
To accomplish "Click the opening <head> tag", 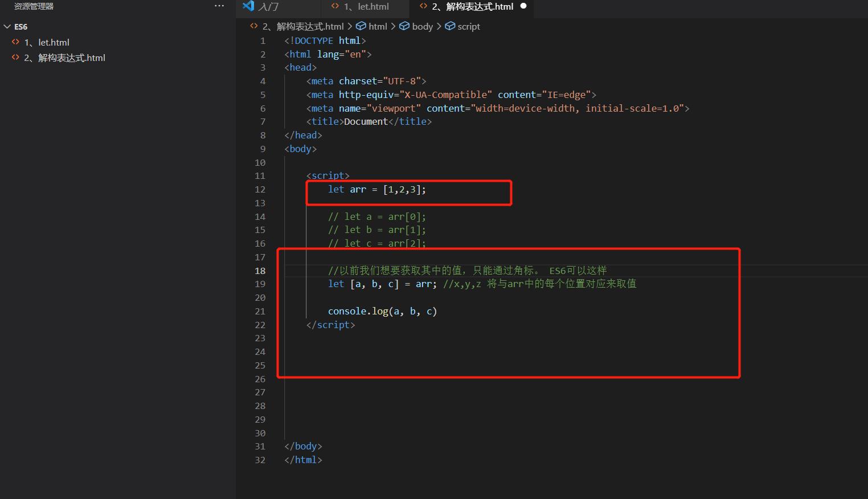I will 301,67.
